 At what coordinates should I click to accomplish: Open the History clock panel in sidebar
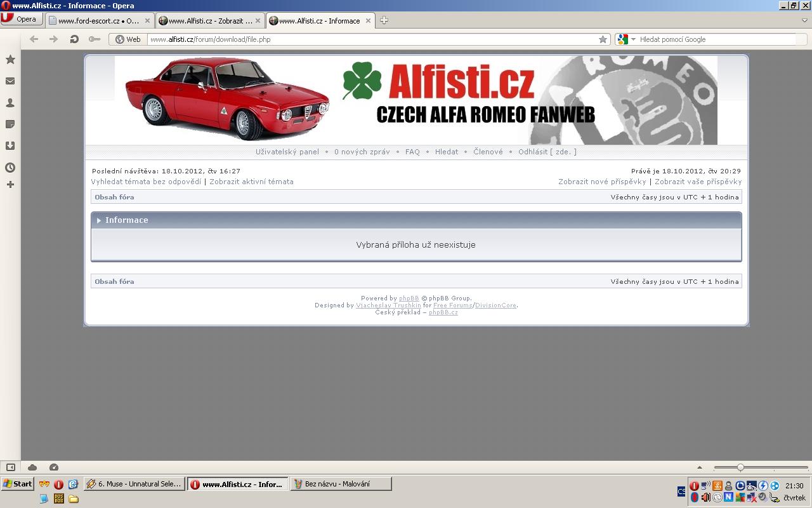coord(10,168)
